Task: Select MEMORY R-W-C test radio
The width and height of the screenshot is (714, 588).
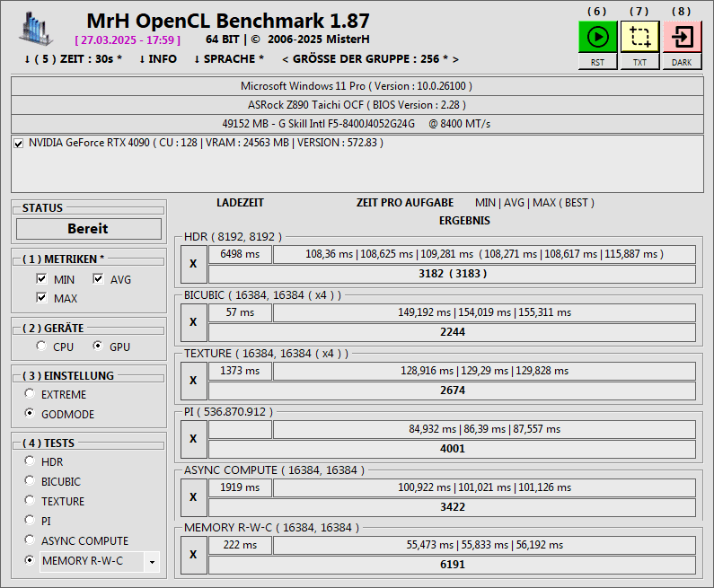Action: pyautogui.click(x=30, y=560)
